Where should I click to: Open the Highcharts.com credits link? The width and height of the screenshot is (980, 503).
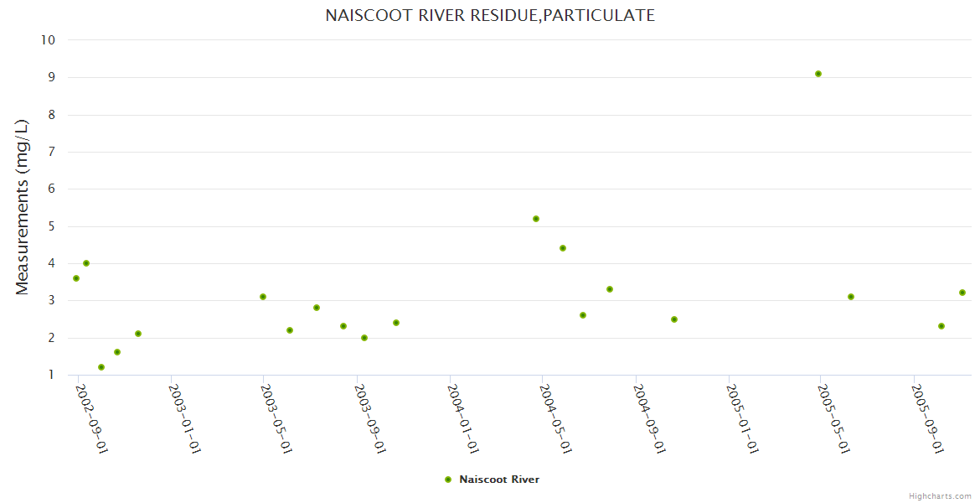940,496
